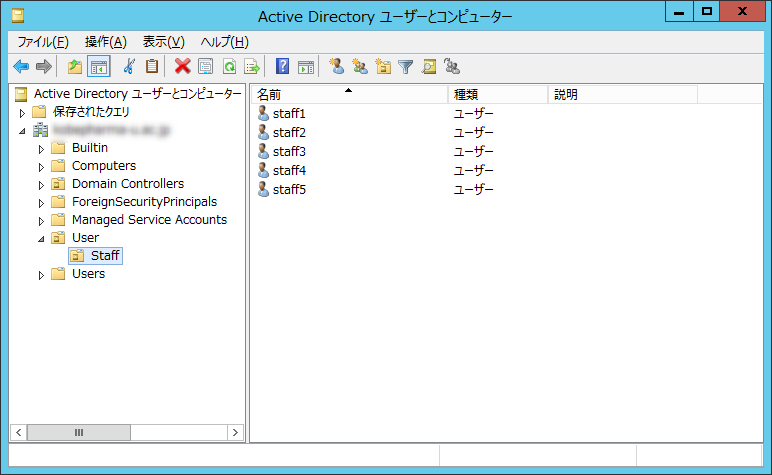Select Active Directory root tree node
Viewport: 772px width, 475px height.
coord(137,94)
